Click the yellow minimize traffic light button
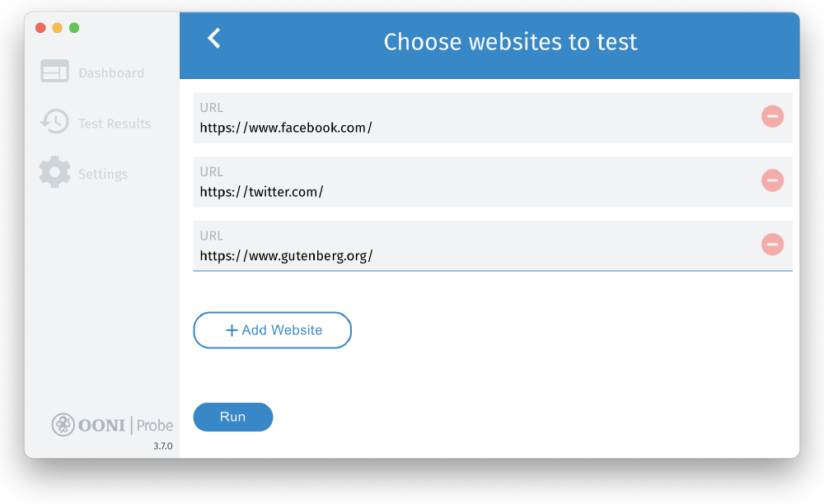 click(57, 27)
